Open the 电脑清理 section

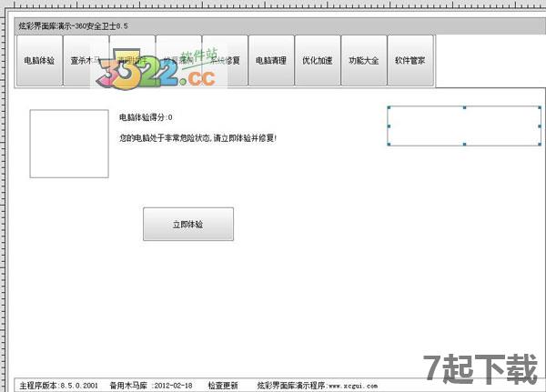click(x=271, y=61)
